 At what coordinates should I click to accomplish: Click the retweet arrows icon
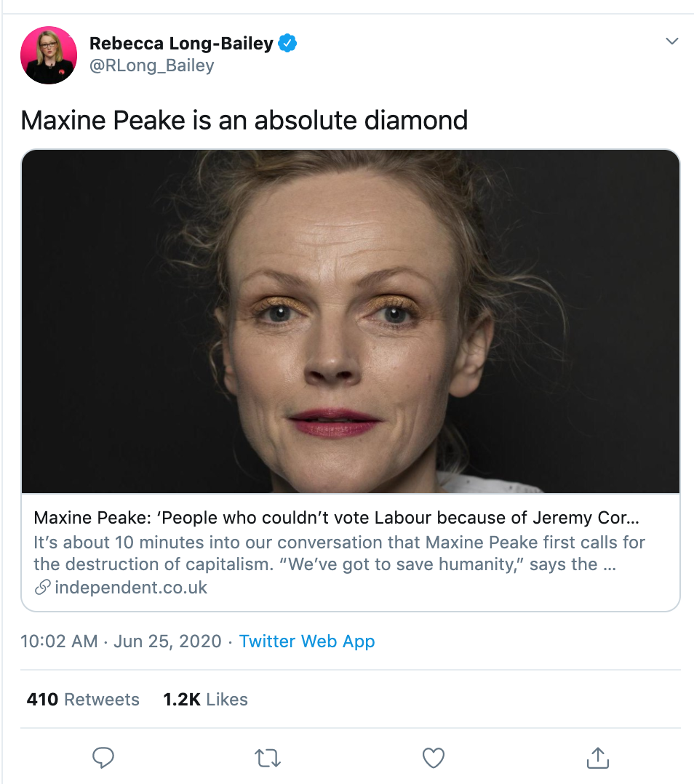pyautogui.click(x=268, y=758)
